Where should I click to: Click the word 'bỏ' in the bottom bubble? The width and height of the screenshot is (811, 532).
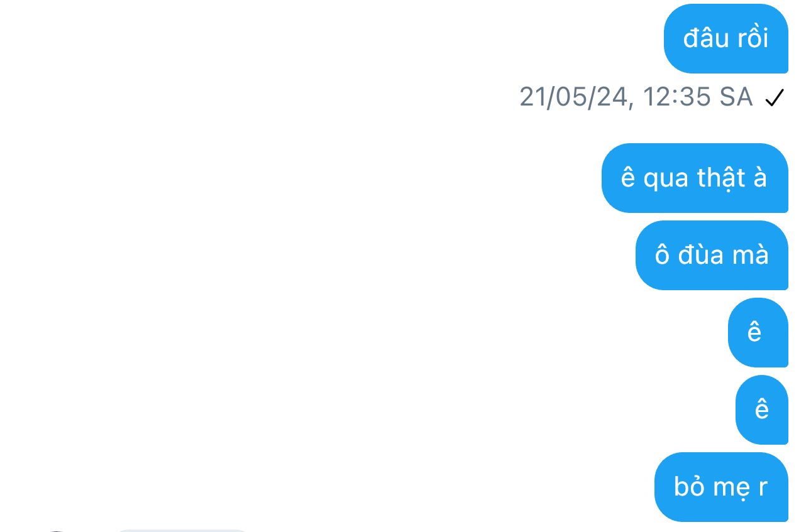pos(689,486)
